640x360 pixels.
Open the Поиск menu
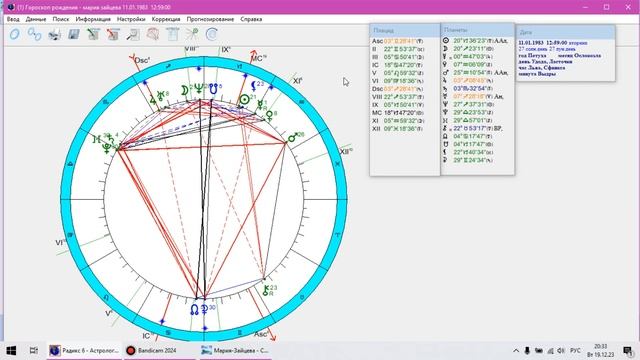point(61,19)
